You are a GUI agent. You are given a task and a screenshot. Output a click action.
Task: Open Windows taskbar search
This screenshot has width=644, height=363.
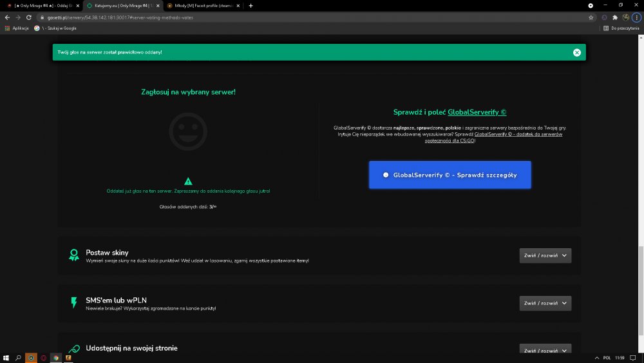pyautogui.click(x=18, y=358)
